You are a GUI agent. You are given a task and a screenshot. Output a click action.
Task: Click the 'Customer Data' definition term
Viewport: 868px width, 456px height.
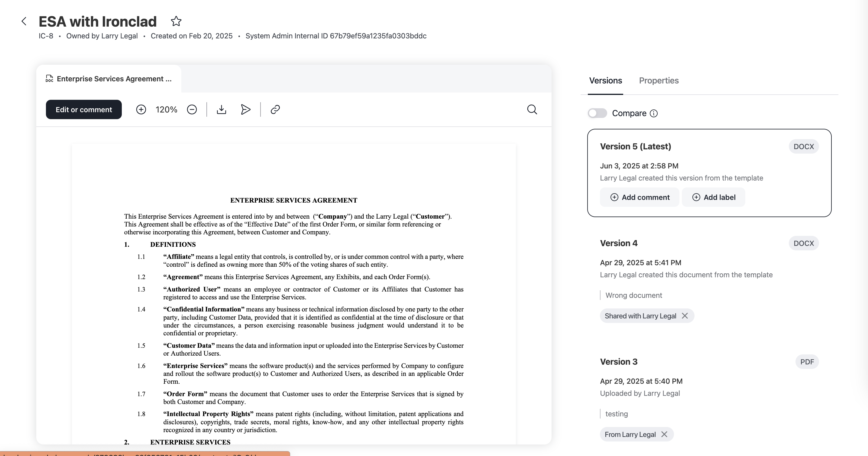(189, 345)
